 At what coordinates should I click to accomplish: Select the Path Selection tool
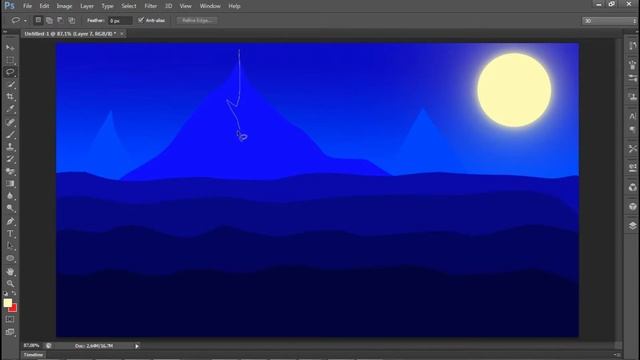tap(10, 246)
